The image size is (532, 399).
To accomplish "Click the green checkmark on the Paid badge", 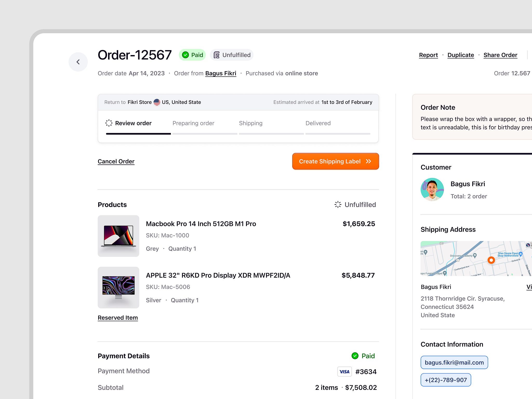I will [x=185, y=55].
